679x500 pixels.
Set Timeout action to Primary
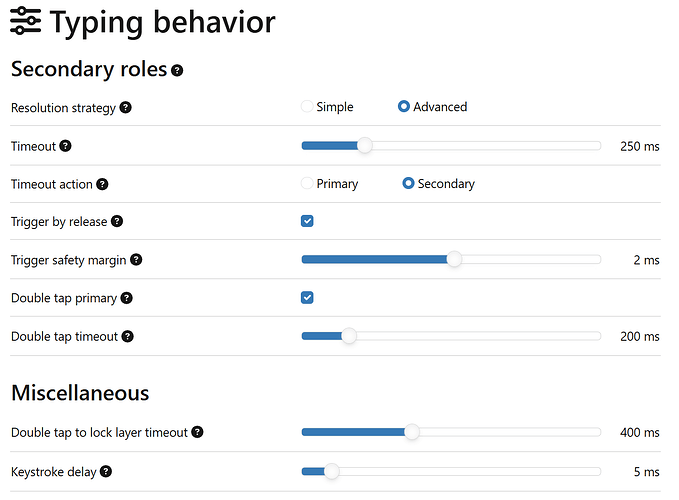click(307, 184)
